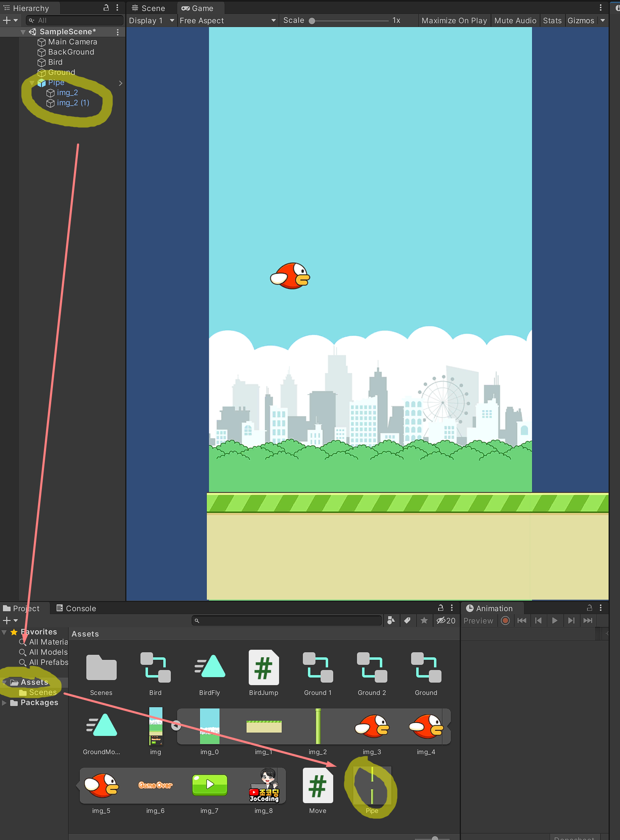Select the Bird animator controller asset
This screenshot has height=840, width=620.
pyautogui.click(x=155, y=668)
